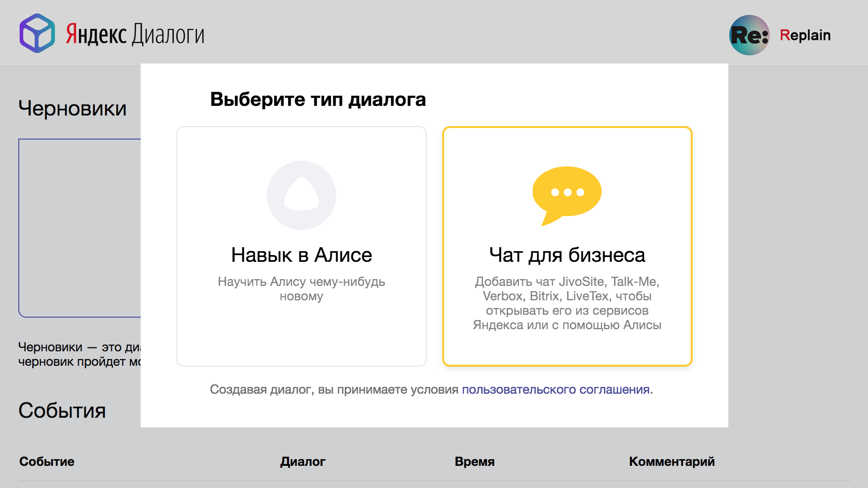The image size is (868, 488).
Task: Open the Replain user name menu
Action: tap(805, 35)
